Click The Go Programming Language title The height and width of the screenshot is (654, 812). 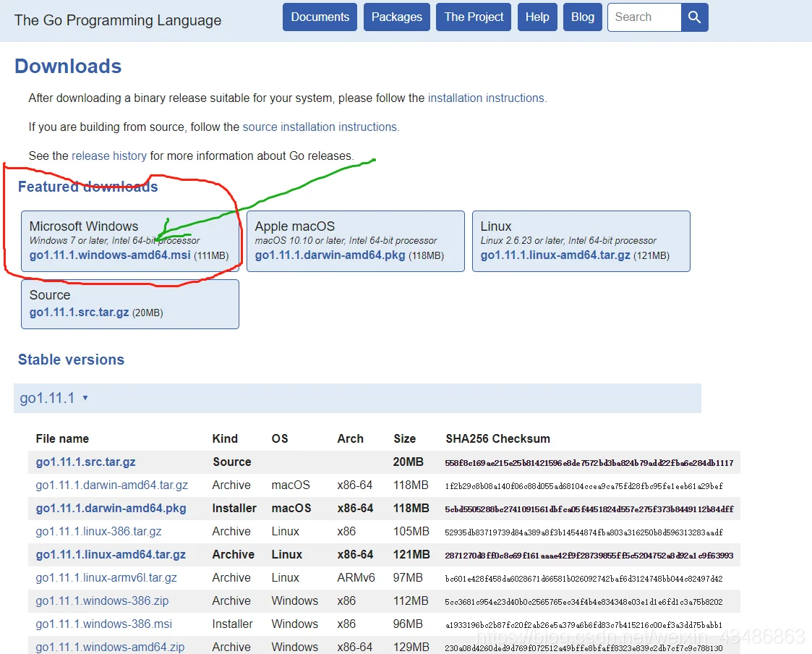(x=118, y=20)
